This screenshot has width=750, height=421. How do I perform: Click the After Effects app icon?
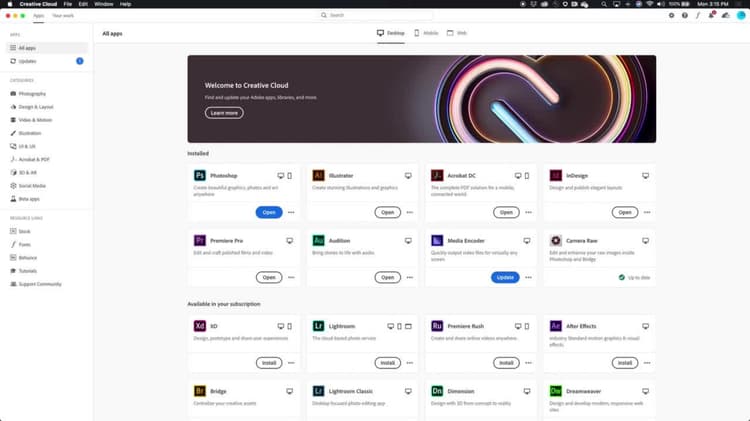tap(555, 326)
